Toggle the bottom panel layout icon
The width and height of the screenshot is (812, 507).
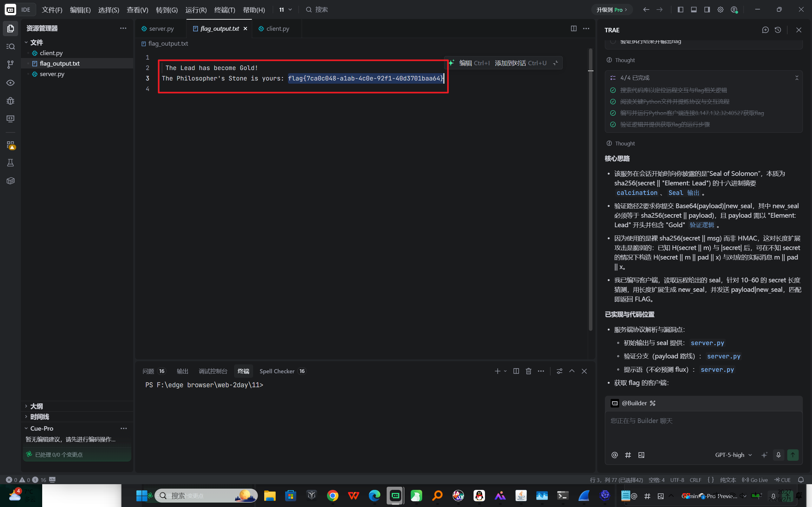[x=694, y=10]
